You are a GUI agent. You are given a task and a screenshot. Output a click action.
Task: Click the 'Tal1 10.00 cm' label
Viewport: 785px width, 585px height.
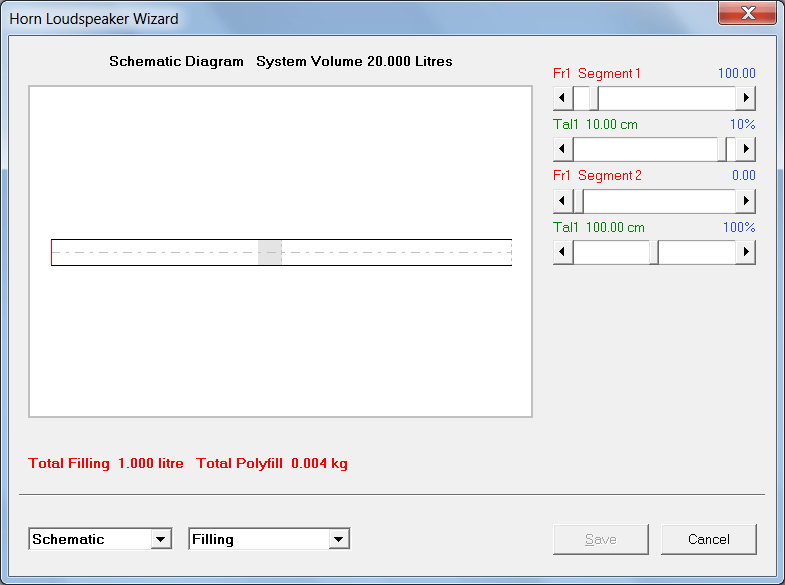(x=595, y=124)
